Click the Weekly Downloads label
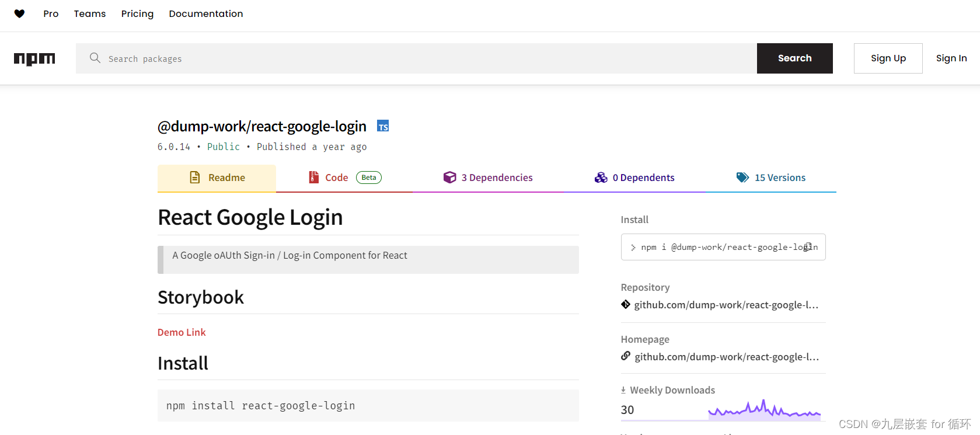980x435 pixels. coord(672,390)
